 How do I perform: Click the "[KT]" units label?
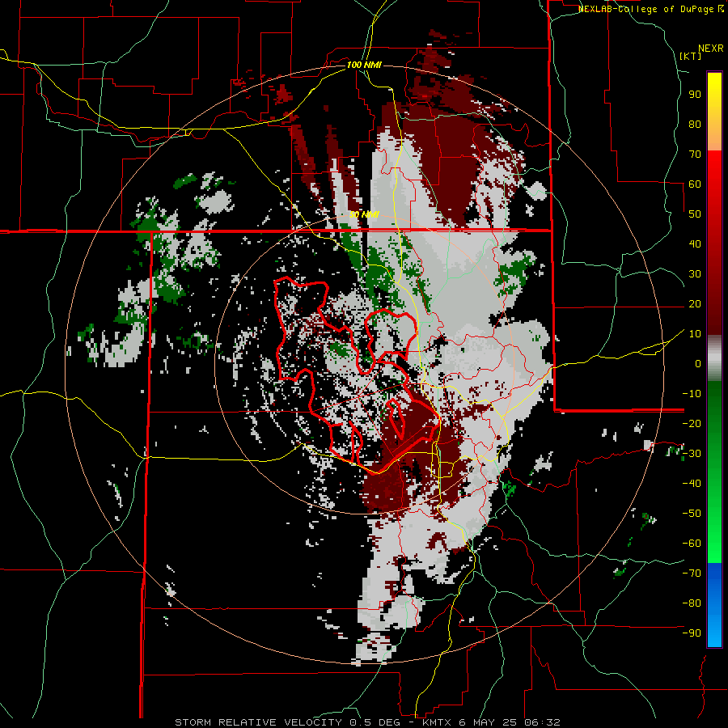click(x=691, y=56)
